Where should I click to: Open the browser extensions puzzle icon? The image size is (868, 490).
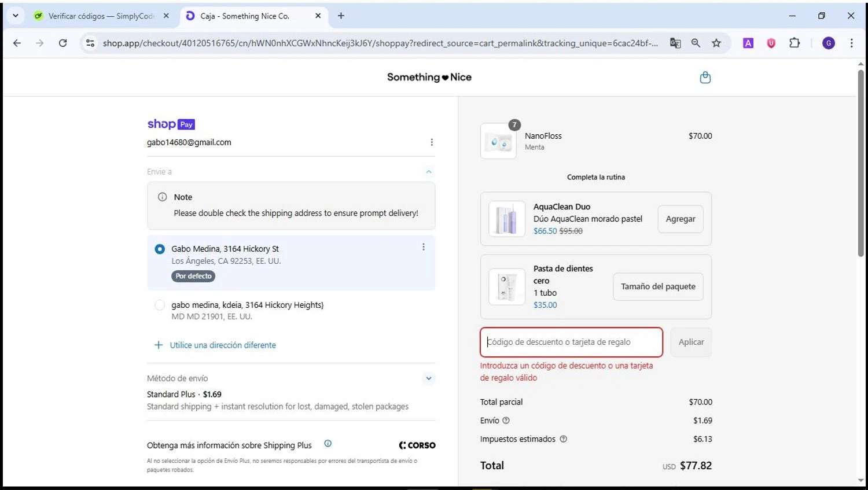coord(795,43)
